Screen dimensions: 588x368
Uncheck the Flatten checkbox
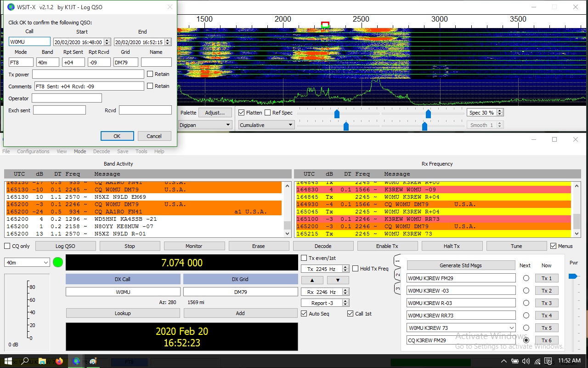(242, 113)
